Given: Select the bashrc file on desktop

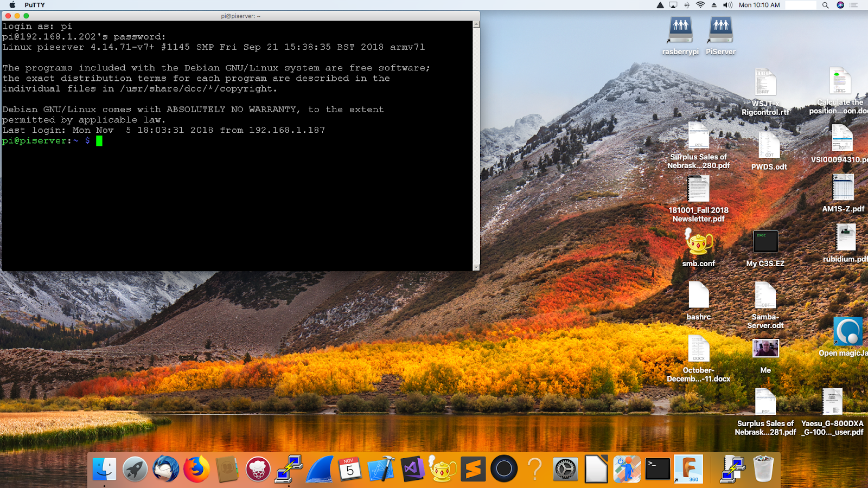Looking at the screenshot, I should (699, 301).
